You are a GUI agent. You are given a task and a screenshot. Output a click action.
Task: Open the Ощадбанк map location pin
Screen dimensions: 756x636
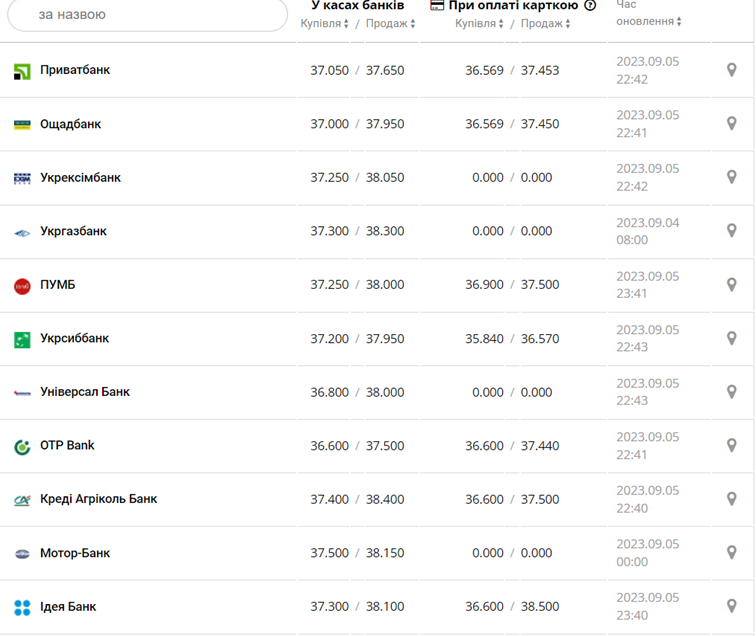pyautogui.click(x=731, y=124)
